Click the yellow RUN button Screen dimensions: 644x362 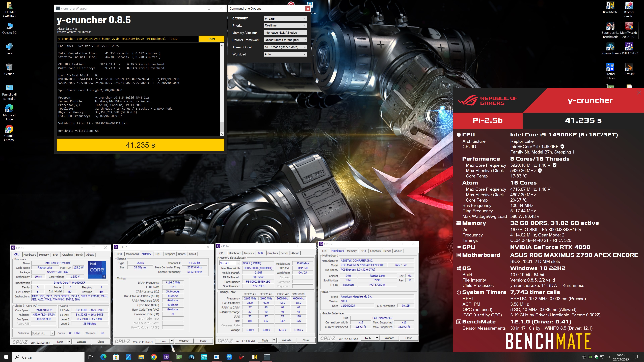pyautogui.click(x=211, y=39)
